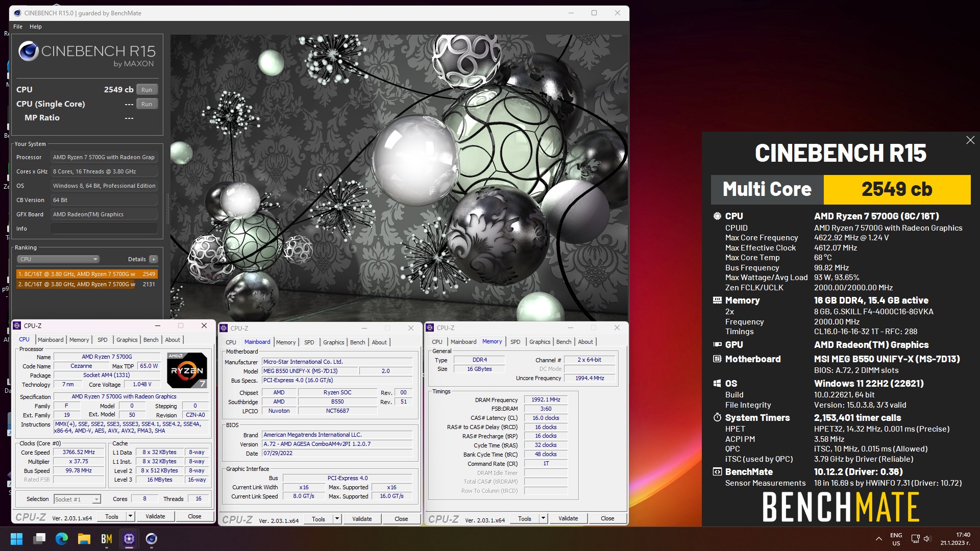
Task: Click the BIOS Version value field
Action: point(337,444)
